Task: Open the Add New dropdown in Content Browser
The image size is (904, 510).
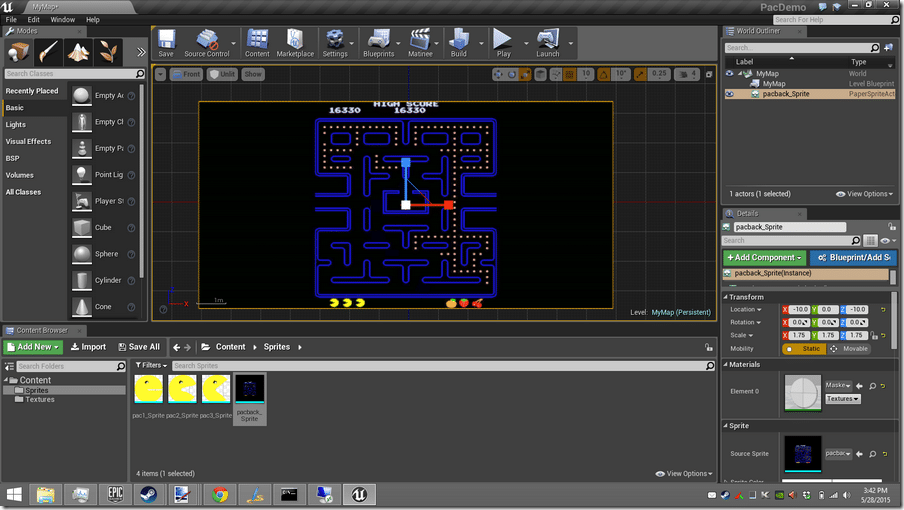Action: [x=33, y=347]
